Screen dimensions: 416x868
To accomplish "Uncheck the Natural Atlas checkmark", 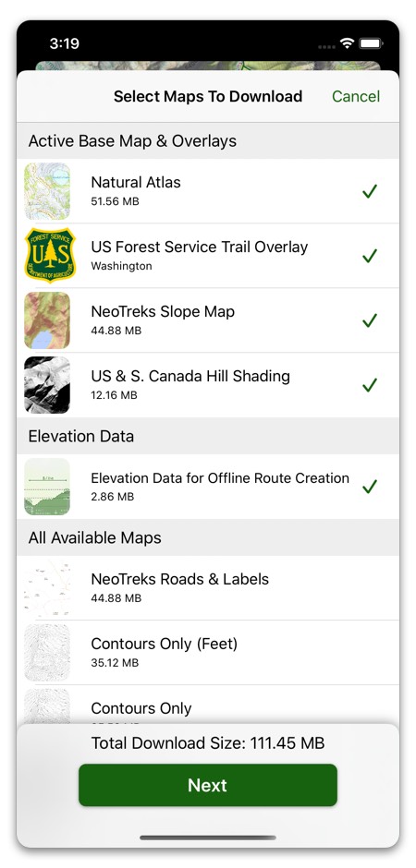I will click(370, 191).
